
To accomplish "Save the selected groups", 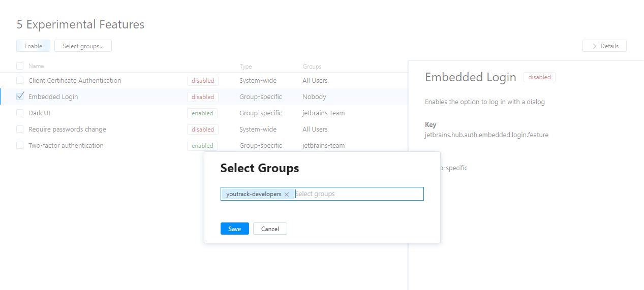I will coord(234,229).
